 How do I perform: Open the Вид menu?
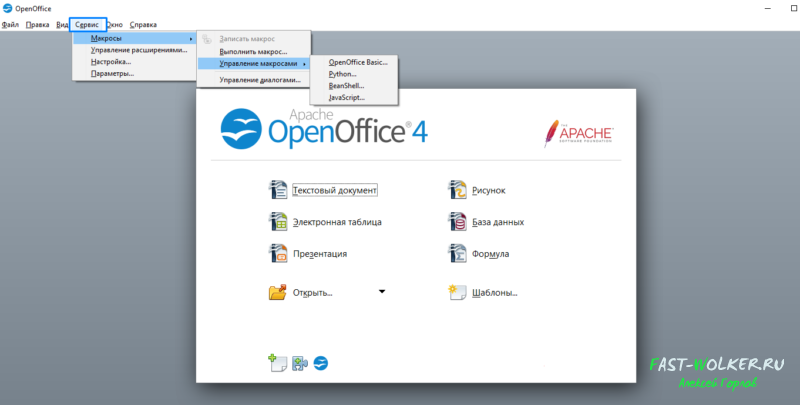click(x=62, y=24)
